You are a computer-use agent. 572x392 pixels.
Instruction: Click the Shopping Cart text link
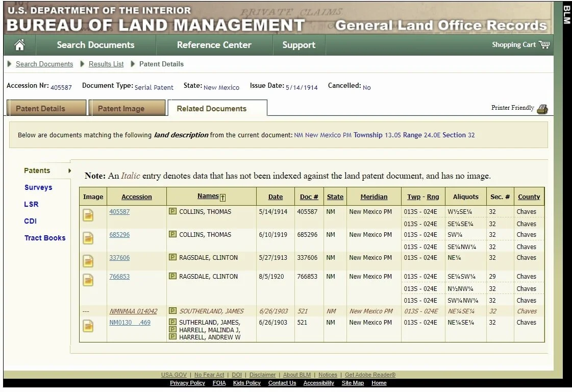click(x=514, y=44)
